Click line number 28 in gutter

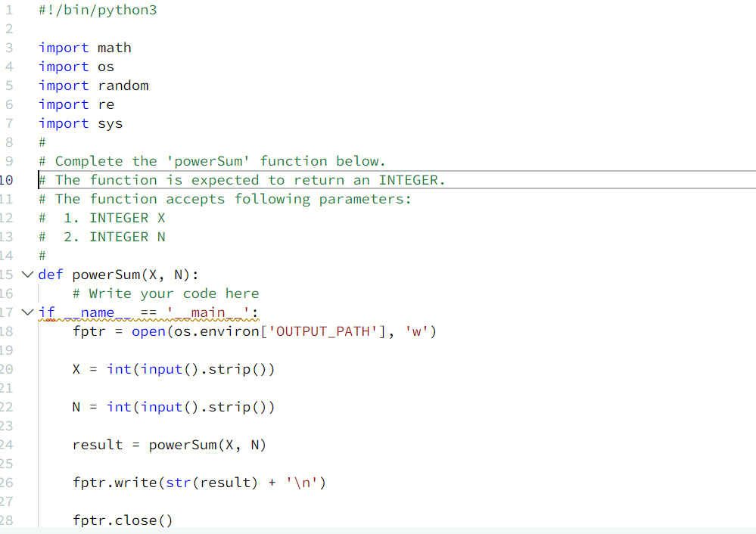(x=7, y=520)
